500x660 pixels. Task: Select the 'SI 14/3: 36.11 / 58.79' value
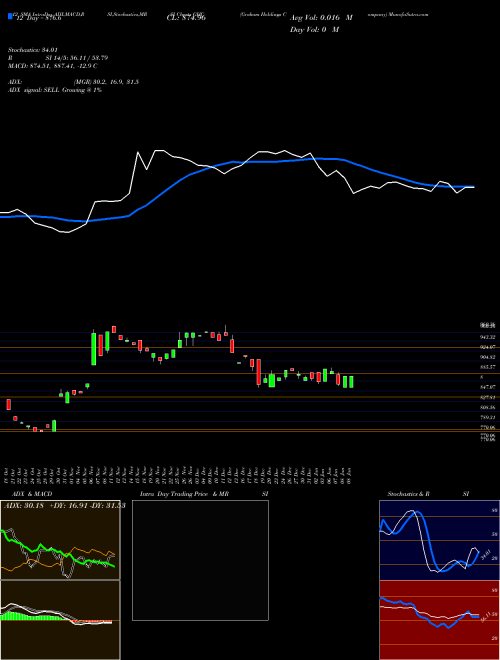(x=76, y=58)
